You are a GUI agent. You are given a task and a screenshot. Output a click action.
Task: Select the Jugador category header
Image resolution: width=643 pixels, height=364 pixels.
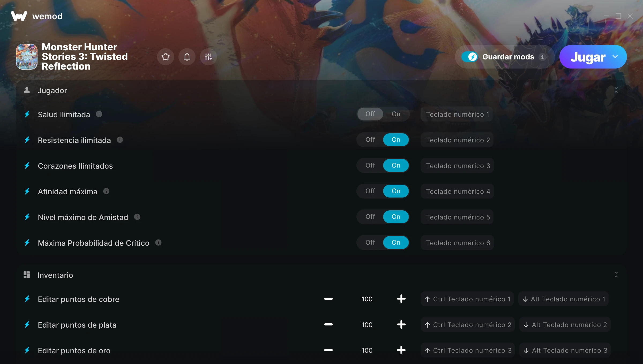[x=322, y=90]
